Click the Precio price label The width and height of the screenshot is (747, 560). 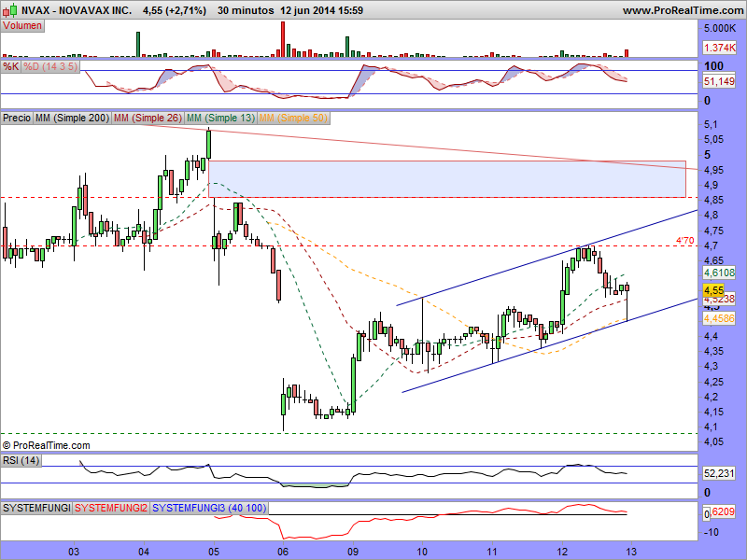pos(17,118)
